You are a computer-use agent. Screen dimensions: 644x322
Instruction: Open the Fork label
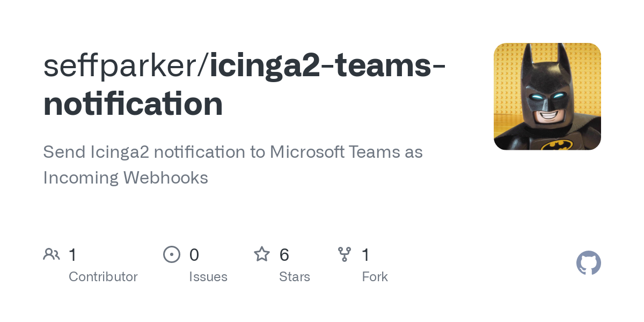[375, 277]
